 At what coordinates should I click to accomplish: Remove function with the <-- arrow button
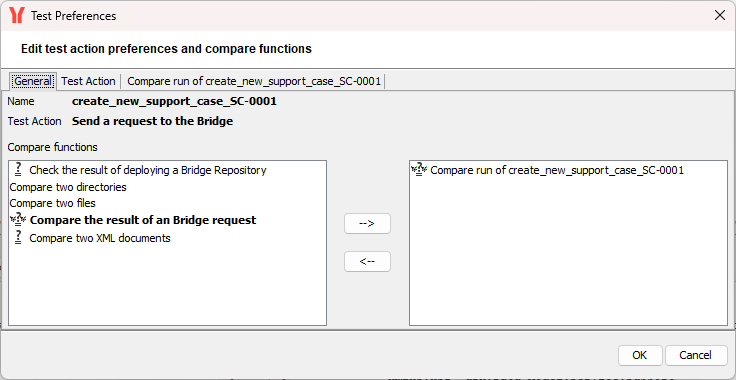[367, 261]
